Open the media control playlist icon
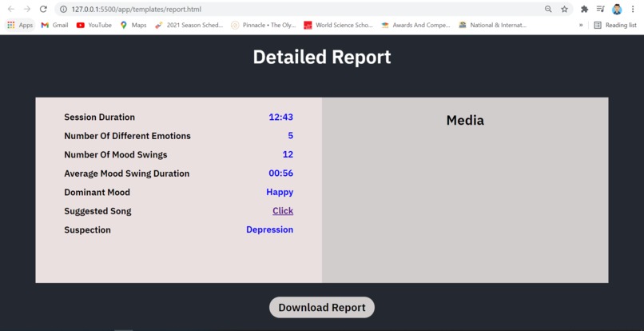This screenshot has height=331, width=644. [x=601, y=9]
